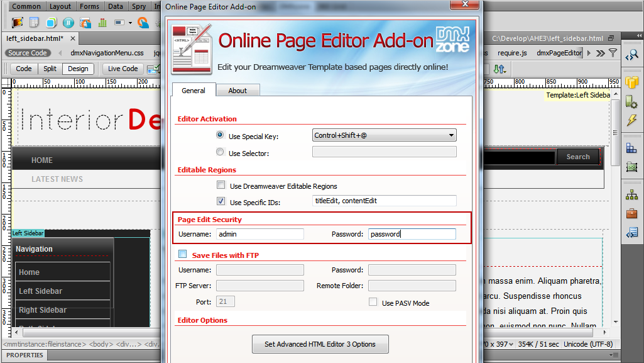This screenshot has width=644, height=363.
Task: Select Use Special Key radio button
Action: tap(220, 135)
